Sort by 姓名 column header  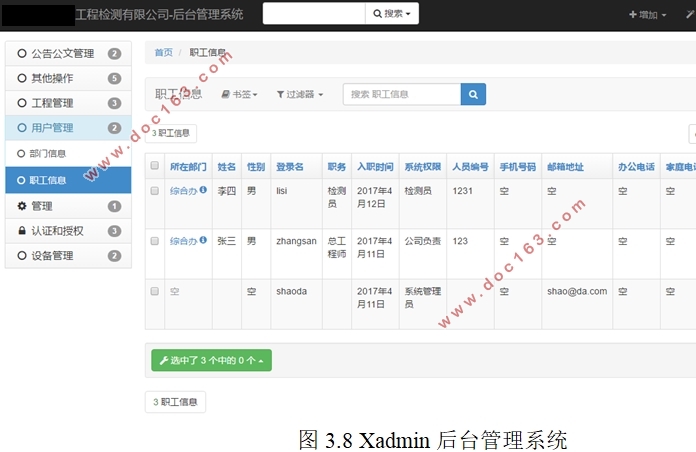coord(226,167)
